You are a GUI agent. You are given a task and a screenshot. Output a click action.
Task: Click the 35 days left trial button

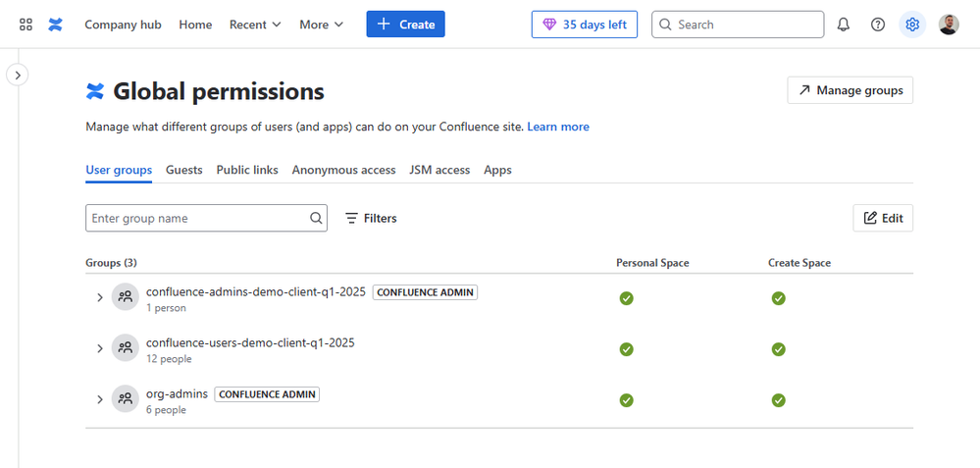[x=585, y=25]
